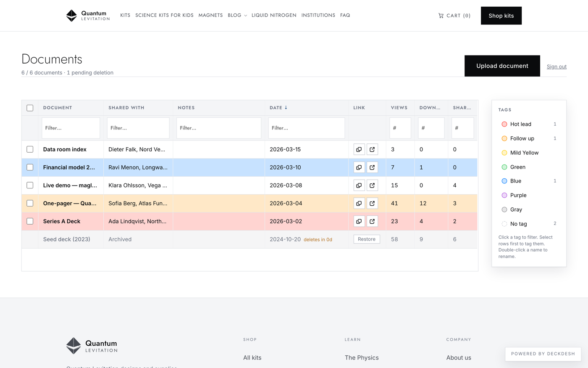This screenshot has height=368, width=588.
Task: Filter by the Follow up orange tag
Action: 529,138
